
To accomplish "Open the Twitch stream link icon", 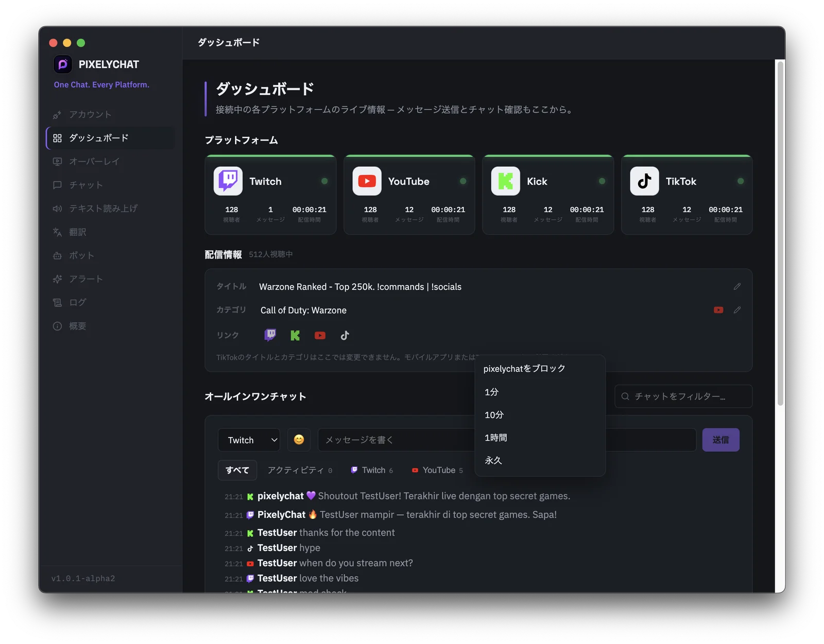I will tap(270, 335).
